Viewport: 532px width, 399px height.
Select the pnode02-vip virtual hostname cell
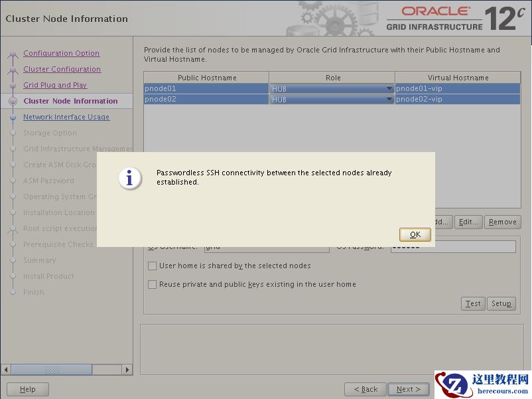[x=458, y=100]
